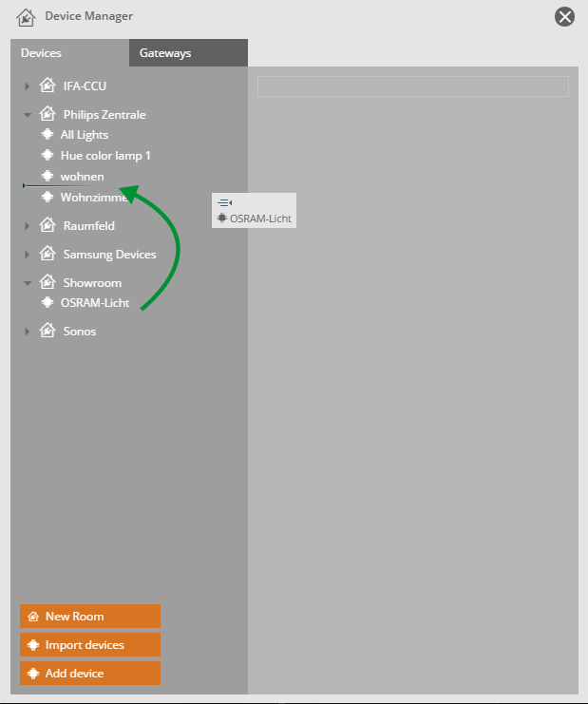Click the Device Manager title house icon
The height and width of the screenshot is (704, 588).
point(26,17)
